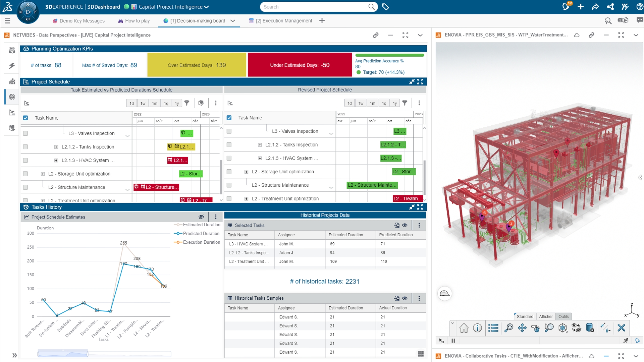The image size is (644, 362).
Task: Check the L2.1.2 Tanks Inspection row checkbox
Action: pos(25,147)
